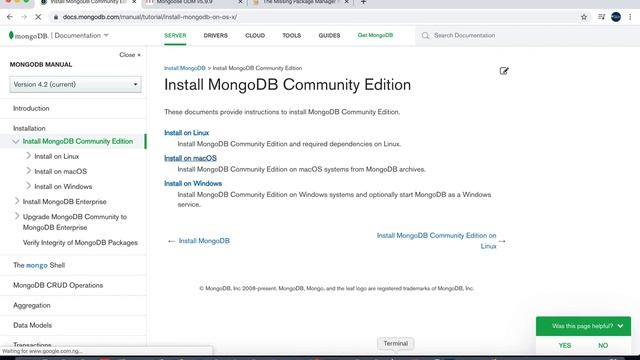Image resolution: width=640 pixels, height=360 pixels.
Task: Expand Upgrade MongoDB Community to Enterprise chevron
Action: pyautogui.click(x=17, y=216)
